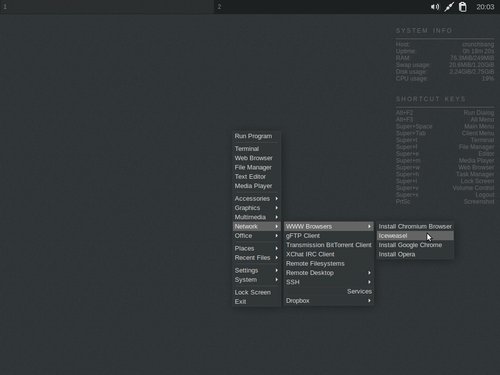Viewport: 500px width, 375px height.
Task: Open Run Program from main menu
Action: click(x=256, y=136)
